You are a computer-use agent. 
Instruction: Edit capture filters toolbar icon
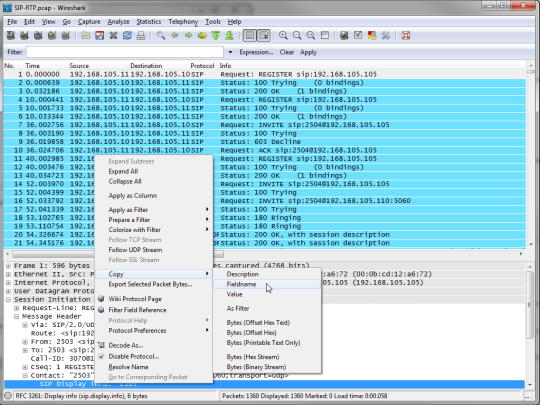[x=344, y=35]
